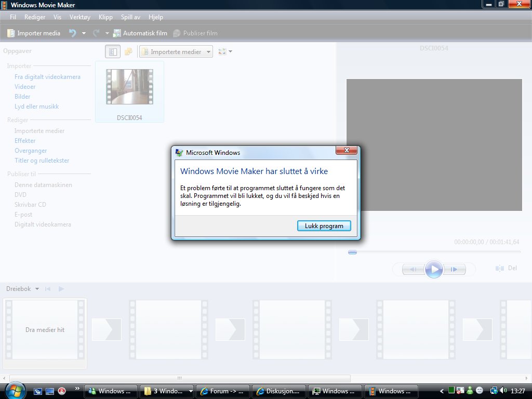Select the DSCI0054 video clip thumbnail
This screenshot has width=532, height=399.
(129, 91)
